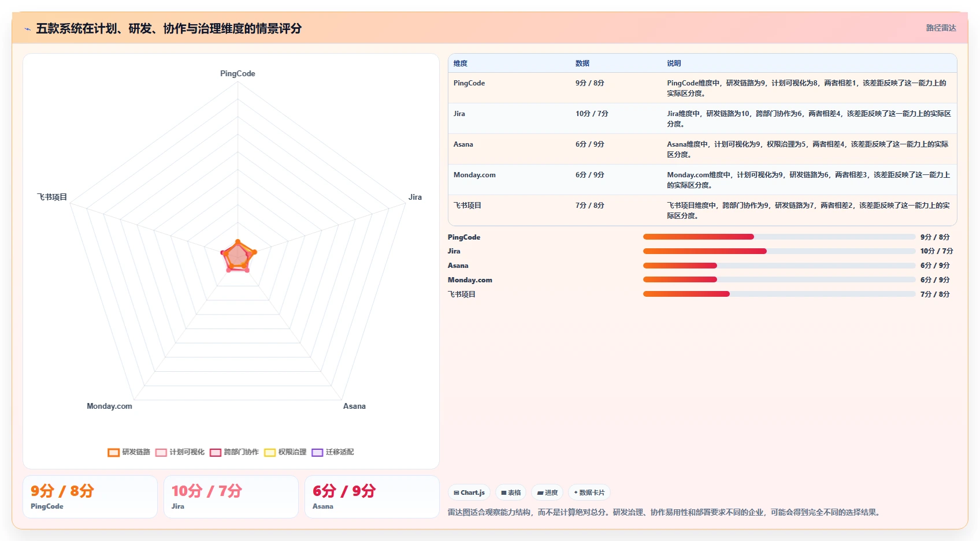Click the 7分 / 8分 value beside 飞书项目 bar
The width and height of the screenshot is (980, 541).
coord(935,294)
